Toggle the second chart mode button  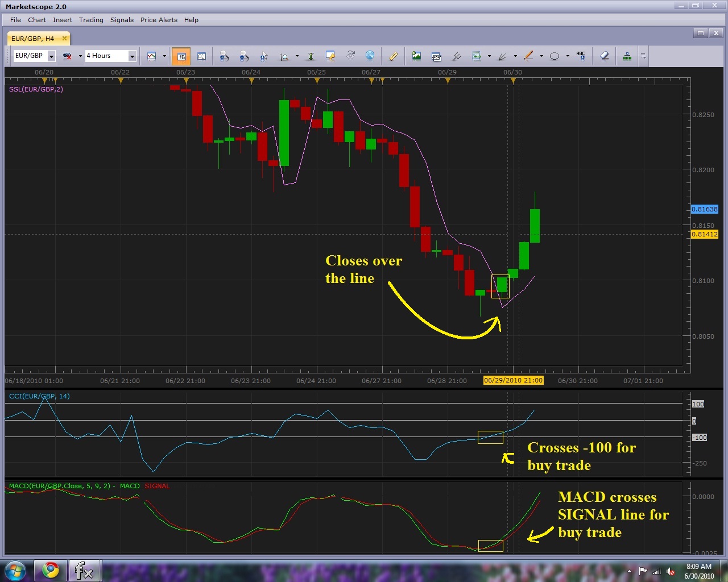[x=201, y=56]
